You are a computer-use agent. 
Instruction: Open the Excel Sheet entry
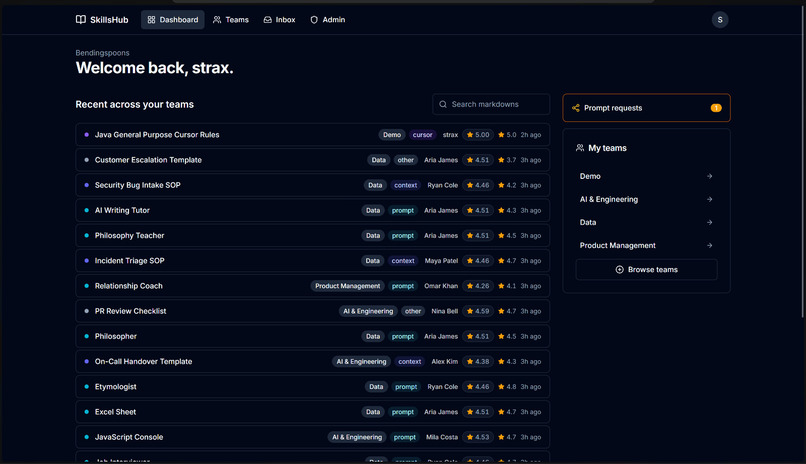pos(313,412)
